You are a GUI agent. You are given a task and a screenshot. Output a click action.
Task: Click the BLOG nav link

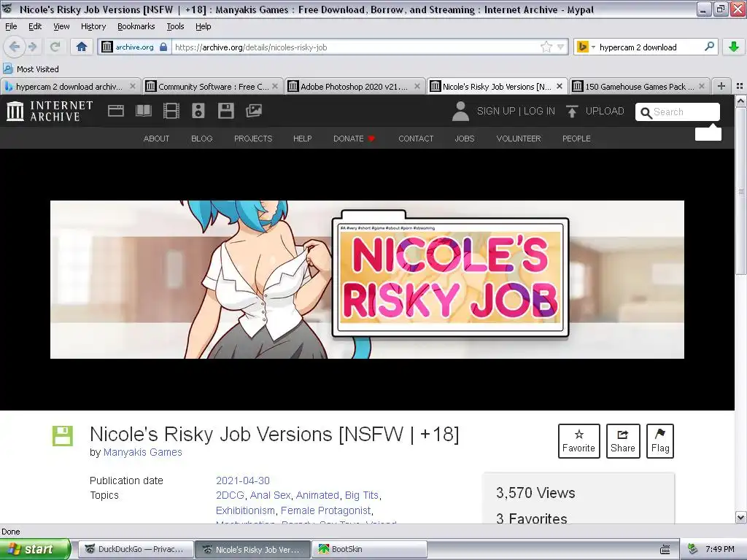click(202, 139)
